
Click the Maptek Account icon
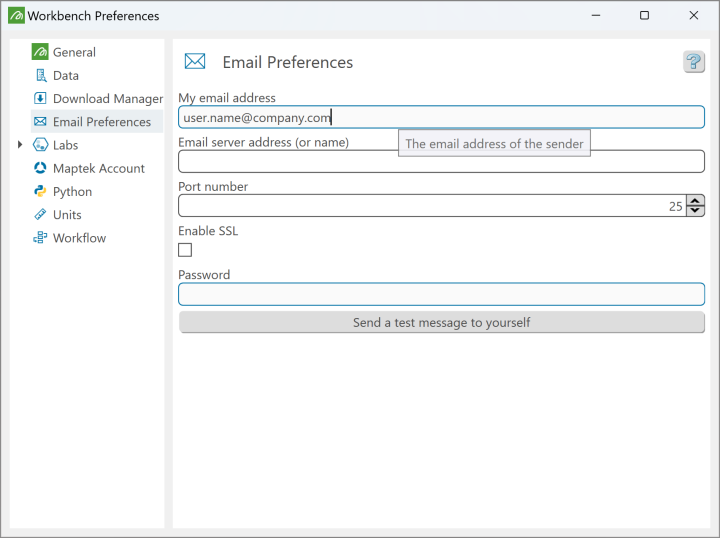pos(40,168)
